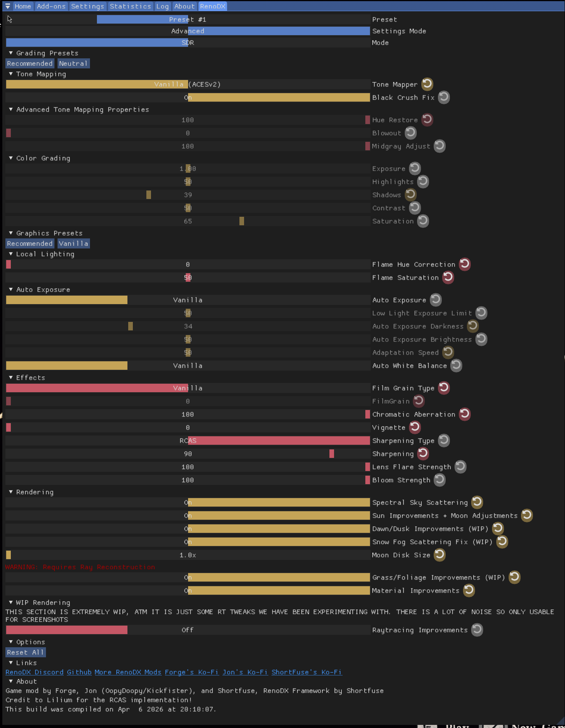Reset the Tone Mapper setting to default
This screenshot has height=728, width=565.
[427, 84]
